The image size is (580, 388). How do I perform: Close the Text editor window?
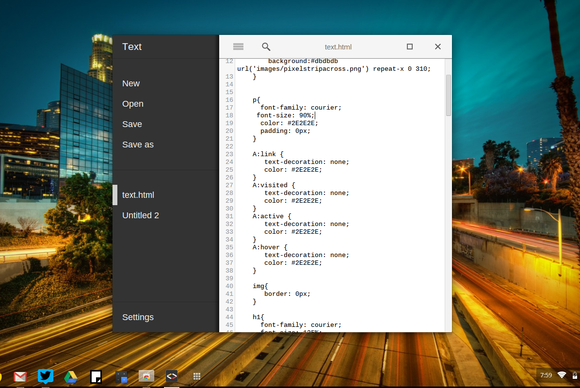pyautogui.click(x=438, y=47)
